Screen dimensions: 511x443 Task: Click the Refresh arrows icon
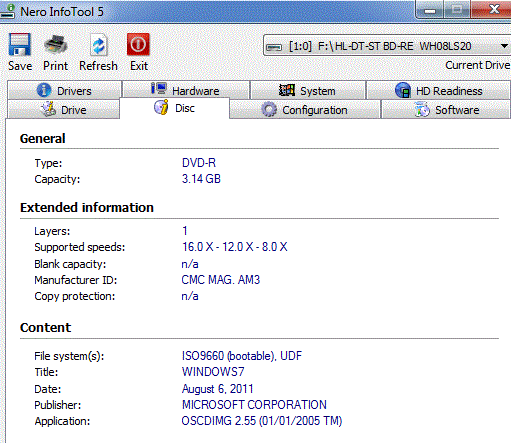tap(98, 44)
